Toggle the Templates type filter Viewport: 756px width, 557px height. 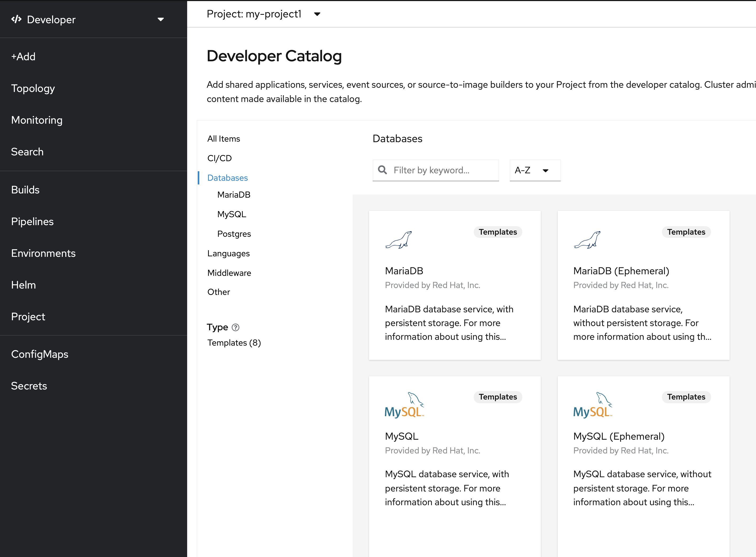point(234,343)
